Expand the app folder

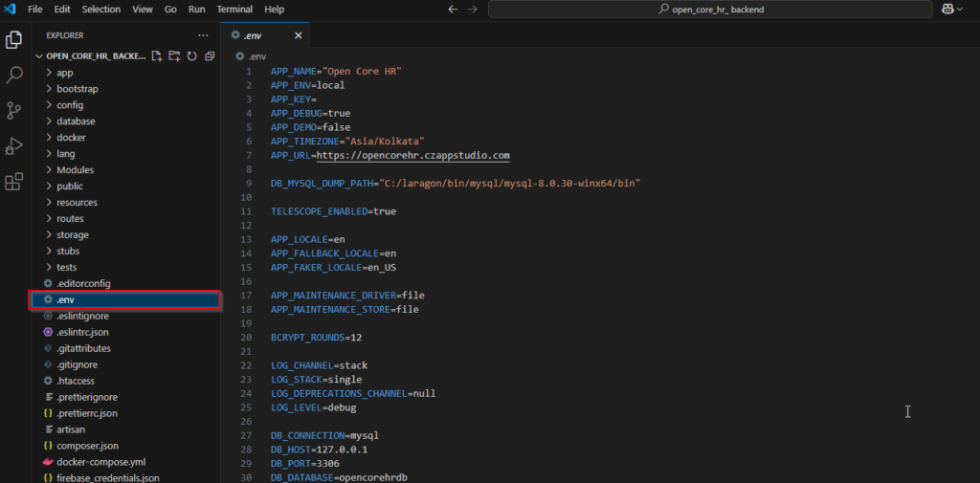(125, 73)
